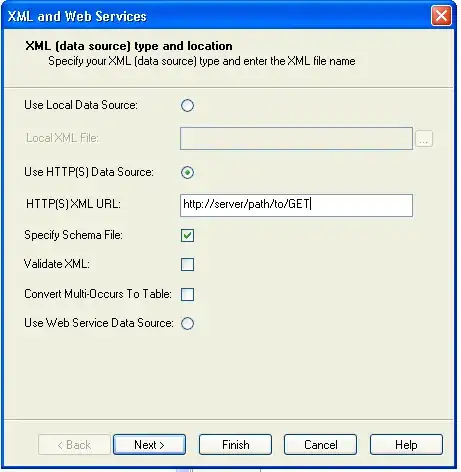Choose Use Web Service Data Source radio
Screen dimensions: 461x472
click(187, 323)
